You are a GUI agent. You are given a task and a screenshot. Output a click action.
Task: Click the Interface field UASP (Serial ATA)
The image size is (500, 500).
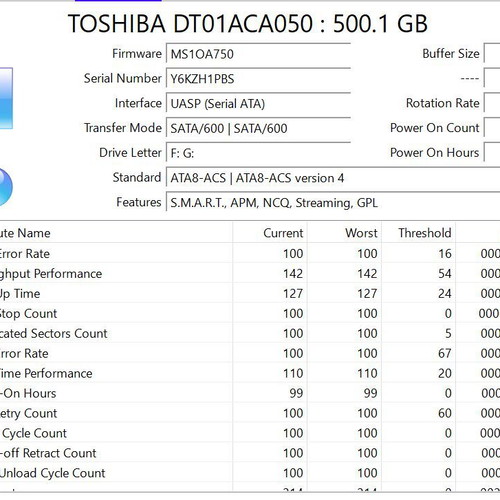tap(258, 103)
